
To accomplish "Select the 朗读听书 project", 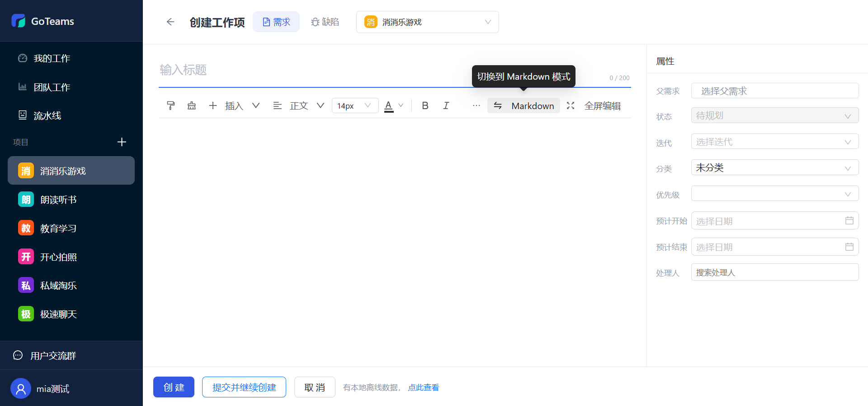I will pos(71,200).
